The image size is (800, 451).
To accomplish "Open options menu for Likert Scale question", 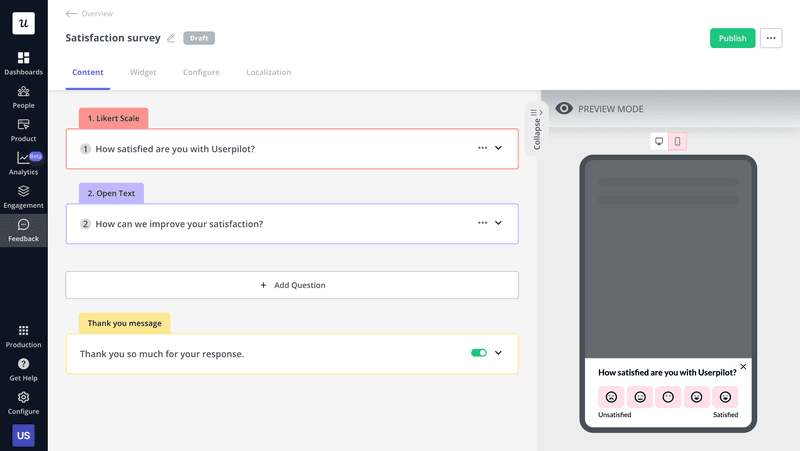I will 482,148.
